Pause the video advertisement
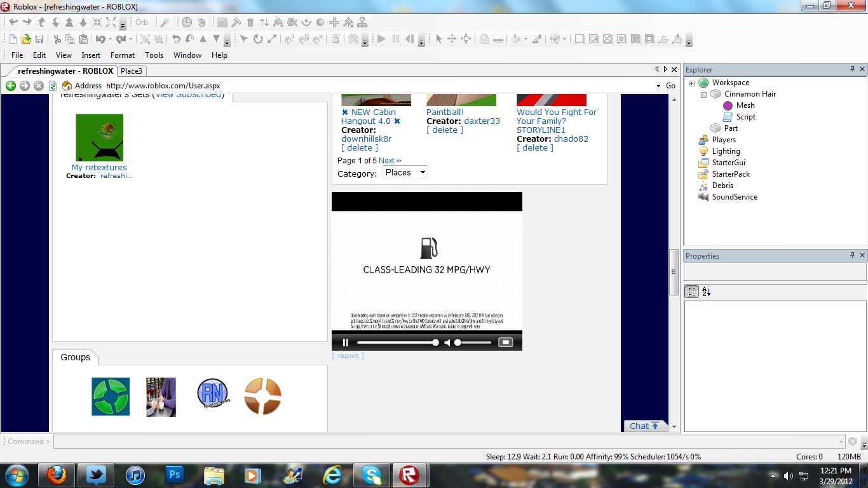The image size is (868, 488). (x=346, y=342)
